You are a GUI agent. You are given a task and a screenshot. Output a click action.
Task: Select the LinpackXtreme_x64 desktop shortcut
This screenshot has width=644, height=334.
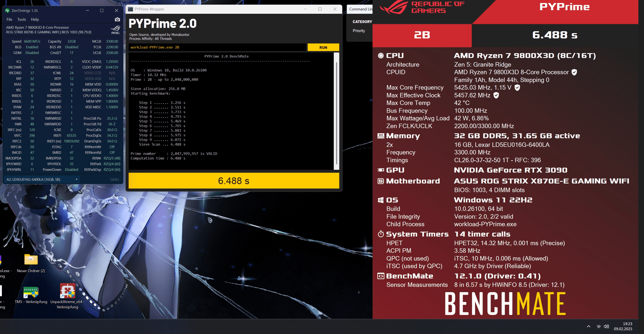click(x=67, y=296)
